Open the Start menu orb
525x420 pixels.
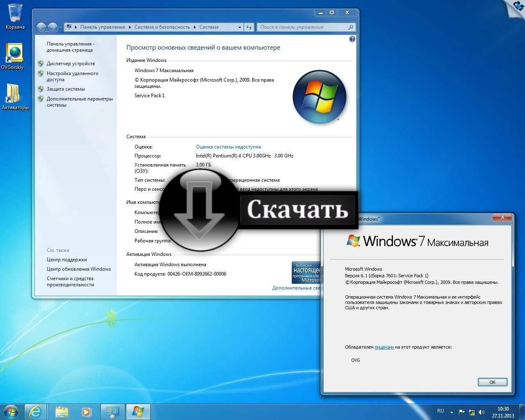tap(11, 411)
